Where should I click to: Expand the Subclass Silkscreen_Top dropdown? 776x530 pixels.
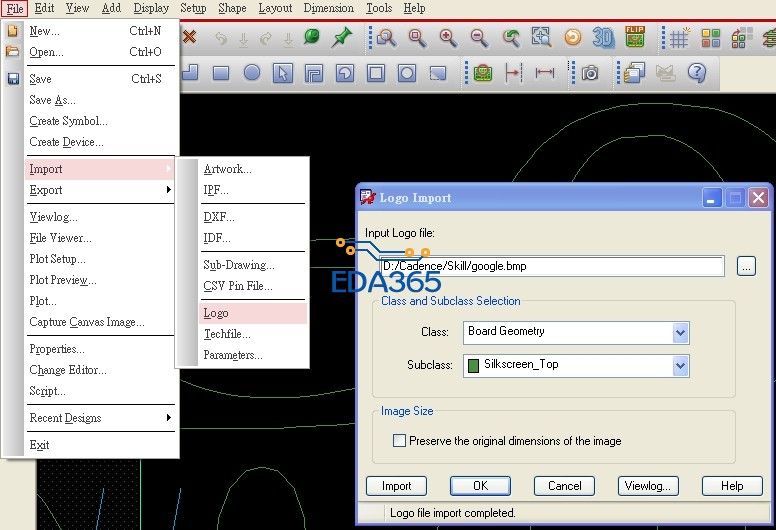pos(681,365)
